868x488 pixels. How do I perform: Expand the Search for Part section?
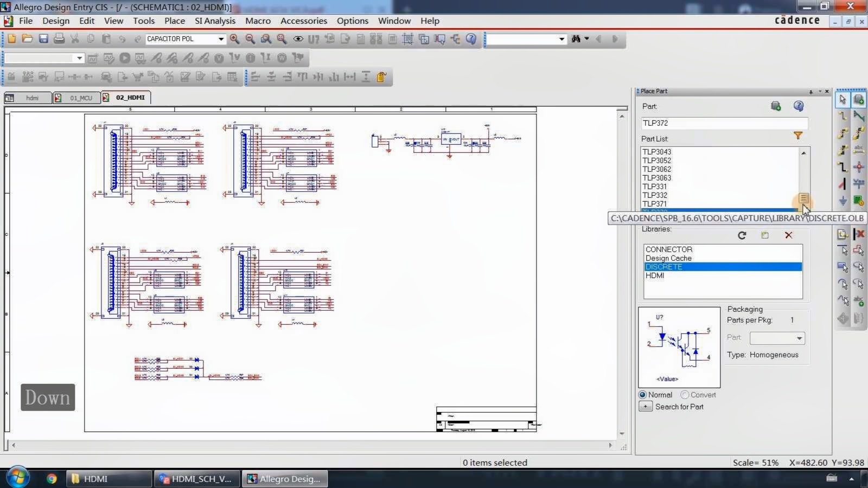click(x=646, y=406)
